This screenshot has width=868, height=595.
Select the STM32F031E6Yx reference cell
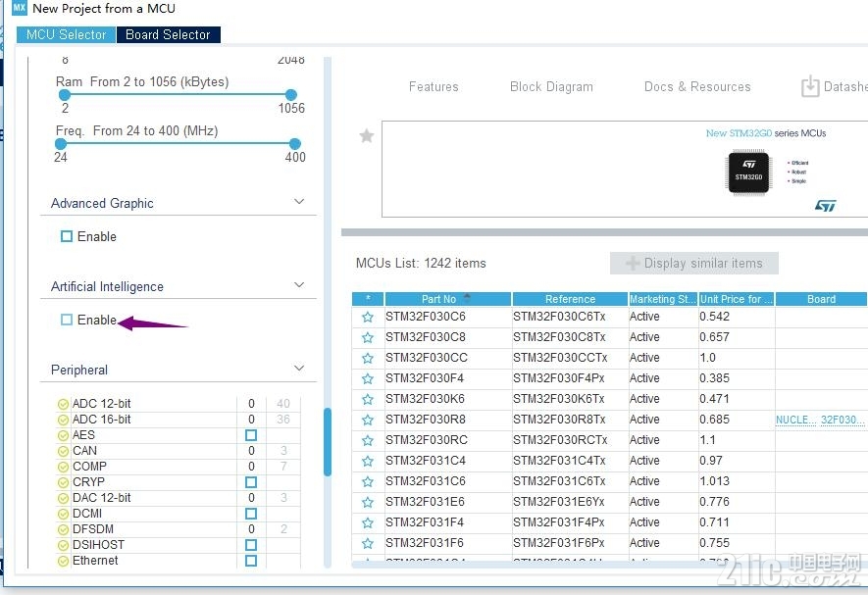point(570,502)
